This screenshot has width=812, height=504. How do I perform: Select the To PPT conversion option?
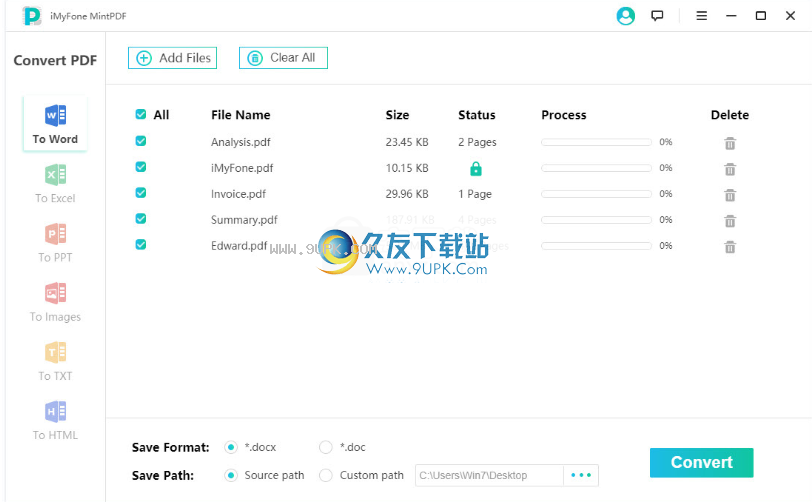55,242
